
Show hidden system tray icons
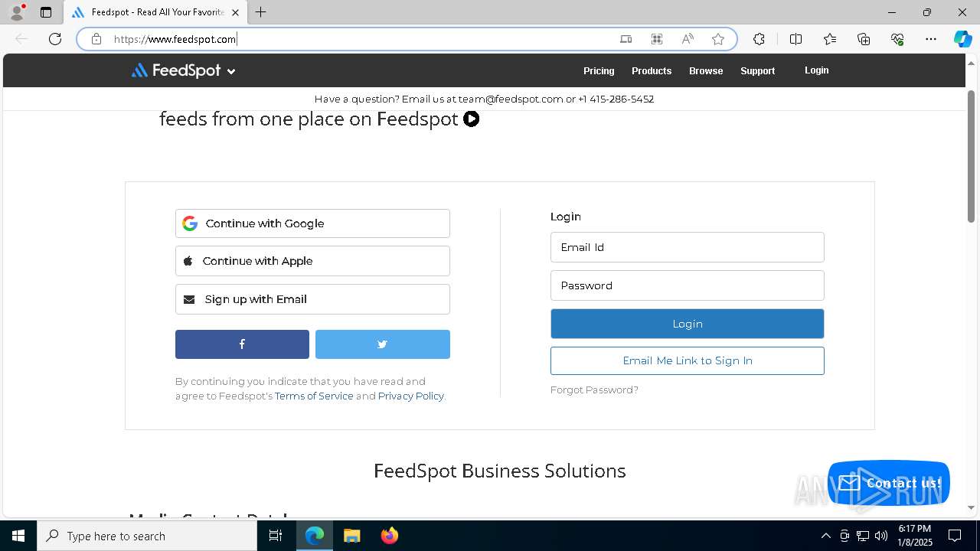[x=825, y=536]
